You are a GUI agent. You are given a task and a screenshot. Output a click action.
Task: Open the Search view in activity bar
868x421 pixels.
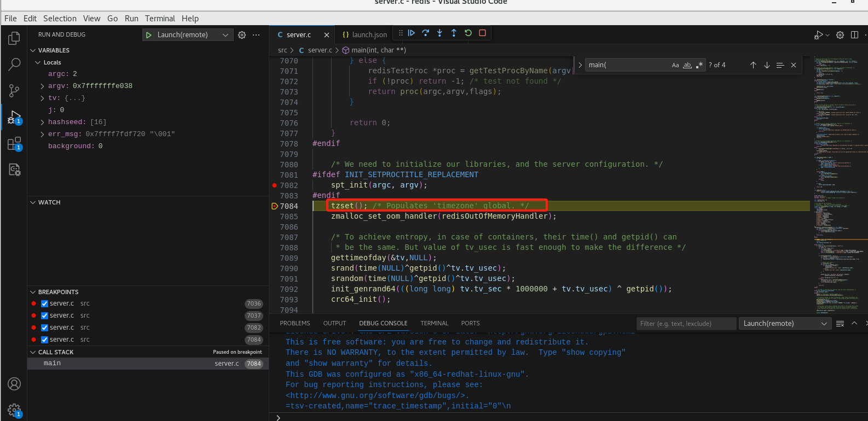14,65
